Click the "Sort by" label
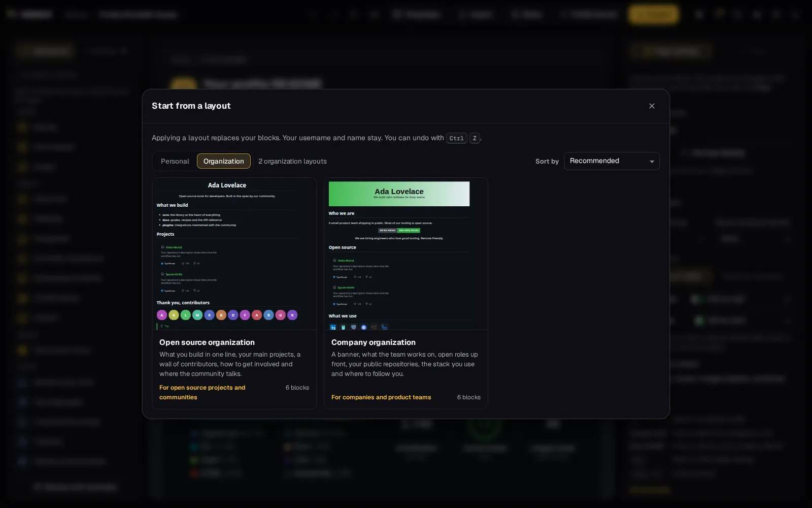This screenshot has width=812, height=508. click(x=547, y=161)
